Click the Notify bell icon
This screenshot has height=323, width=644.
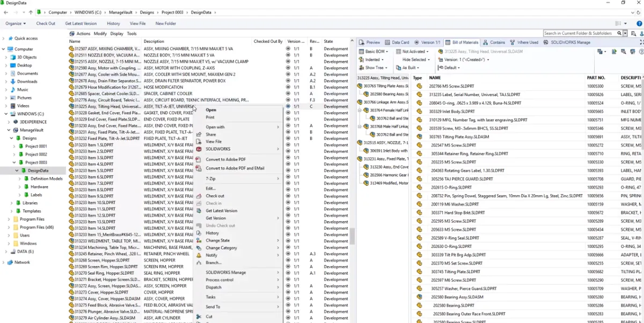pos(199,255)
